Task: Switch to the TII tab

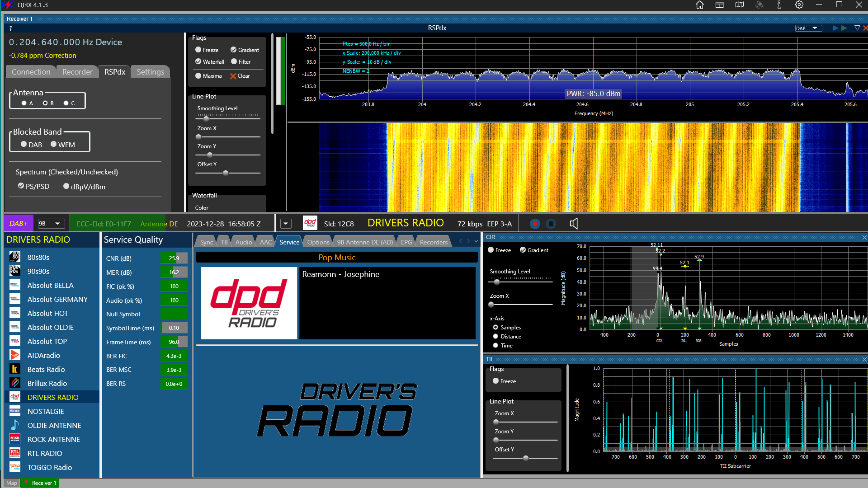Action: tap(224, 242)
